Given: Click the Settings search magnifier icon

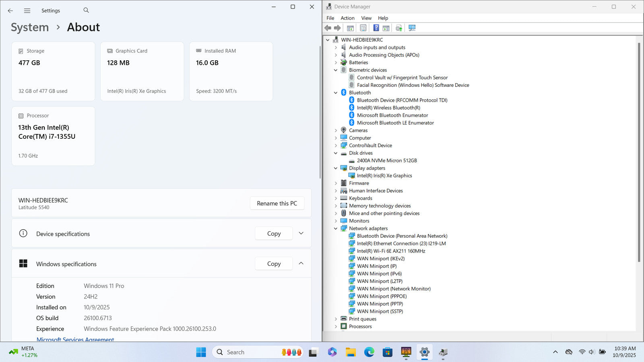Looking at the screenshot, I should click(x=86, y=10).
